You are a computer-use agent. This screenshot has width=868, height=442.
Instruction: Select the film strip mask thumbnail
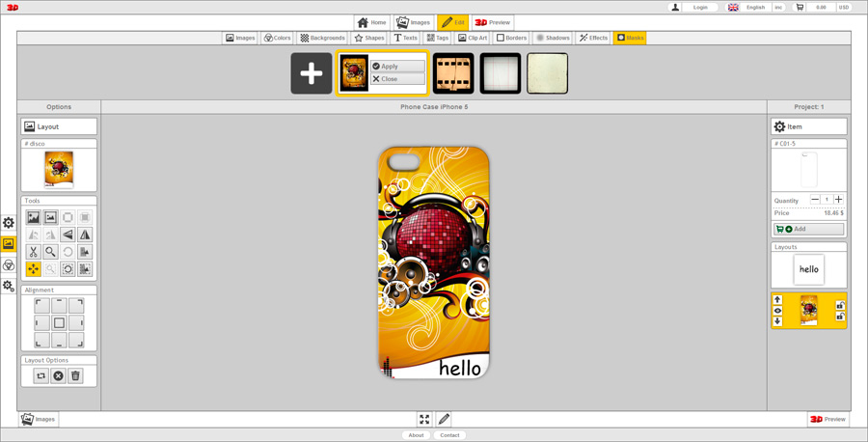[x=453, y=73]
